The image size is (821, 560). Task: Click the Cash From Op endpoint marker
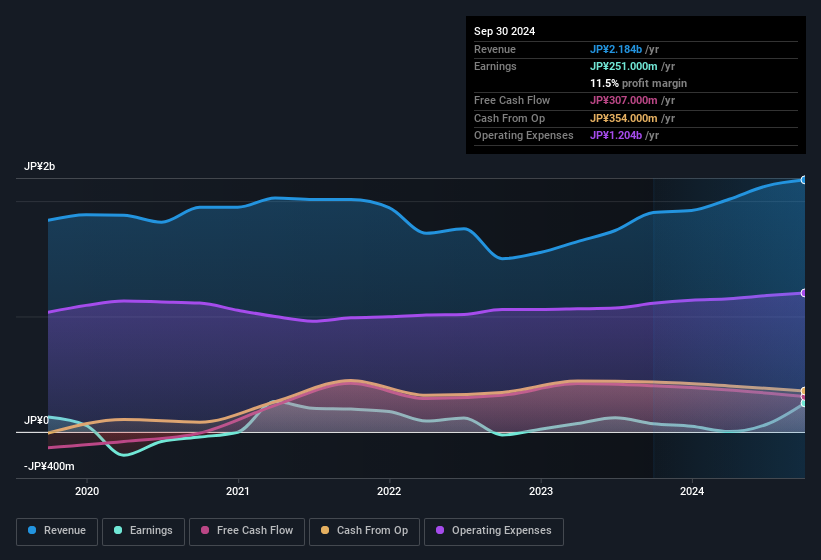tap(804, 391)
